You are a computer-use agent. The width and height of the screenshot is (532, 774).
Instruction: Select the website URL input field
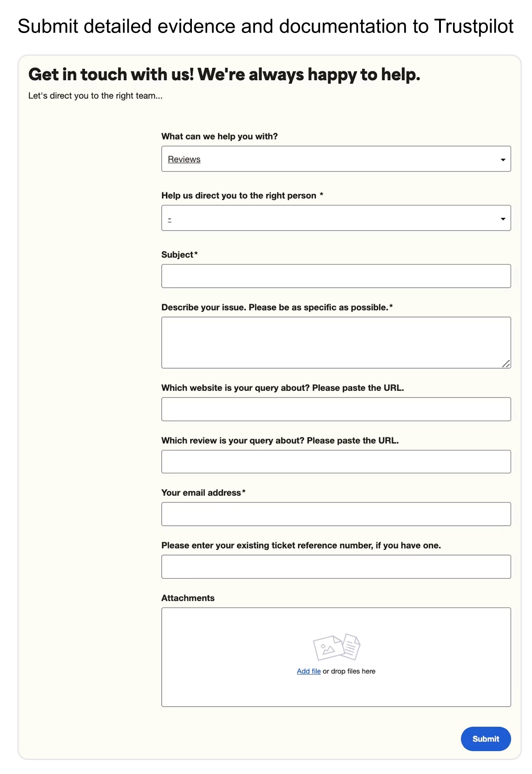[x=335, y=409]
